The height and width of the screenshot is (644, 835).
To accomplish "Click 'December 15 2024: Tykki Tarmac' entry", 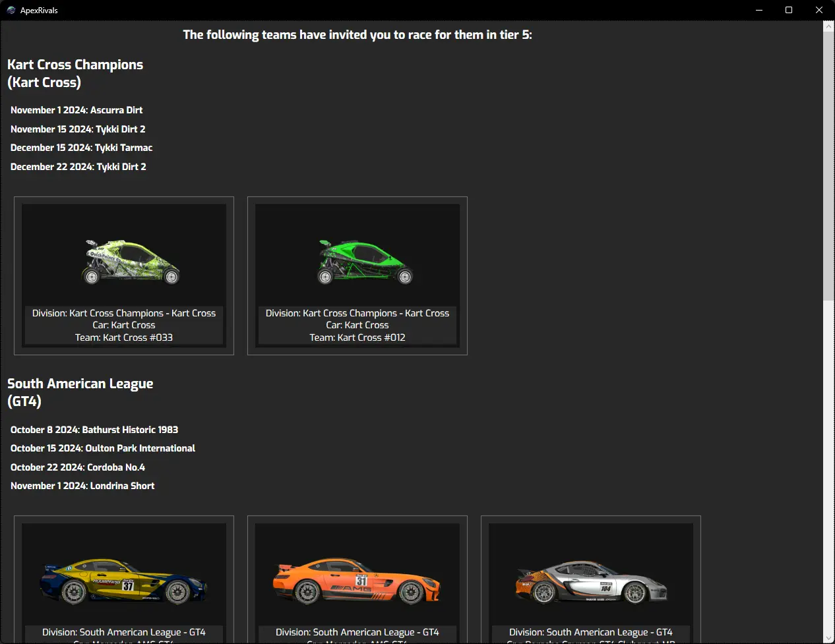I will click(x=82, y=148).
